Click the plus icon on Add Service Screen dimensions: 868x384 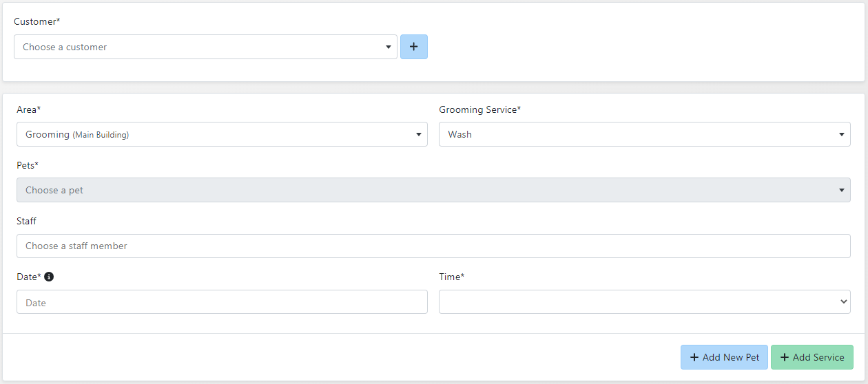(x=784, y=357)
